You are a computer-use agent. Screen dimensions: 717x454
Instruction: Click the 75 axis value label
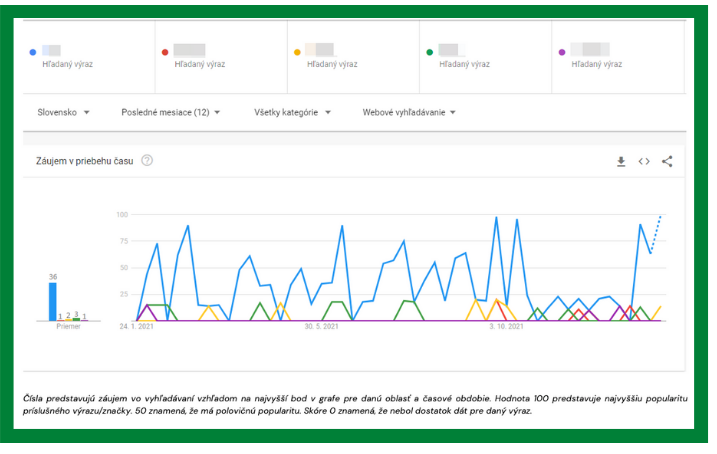pyautogui.click(x=124, y=241)
